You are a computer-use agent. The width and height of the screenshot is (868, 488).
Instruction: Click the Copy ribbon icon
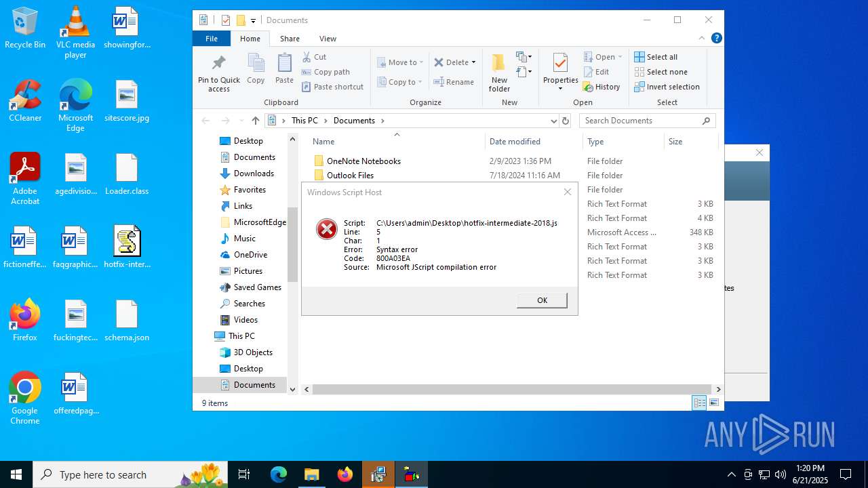click(256, 69)
